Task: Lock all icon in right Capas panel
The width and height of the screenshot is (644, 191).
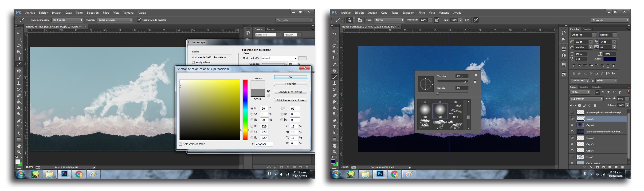Action: click(x=595, y=105)
